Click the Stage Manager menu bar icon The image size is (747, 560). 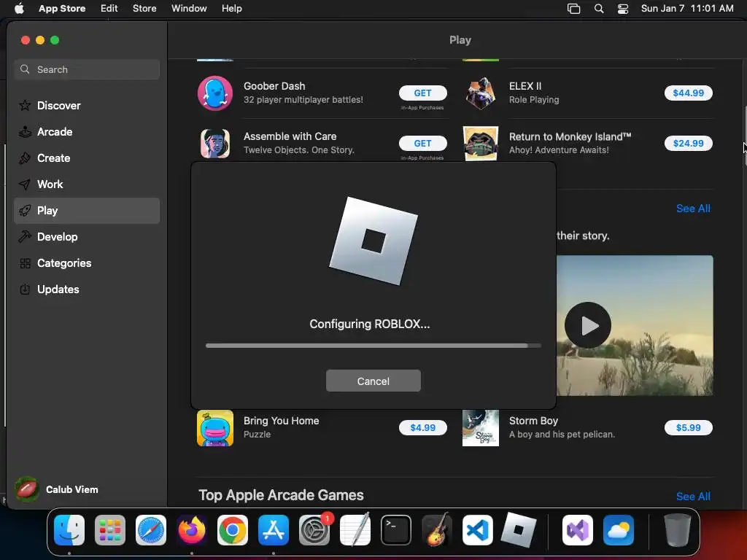573,9
